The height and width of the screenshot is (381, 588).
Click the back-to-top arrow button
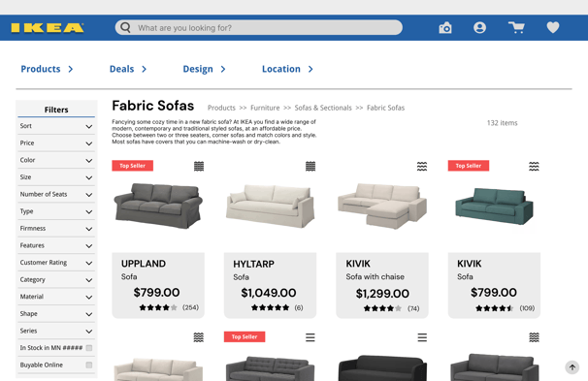point(572,367)
